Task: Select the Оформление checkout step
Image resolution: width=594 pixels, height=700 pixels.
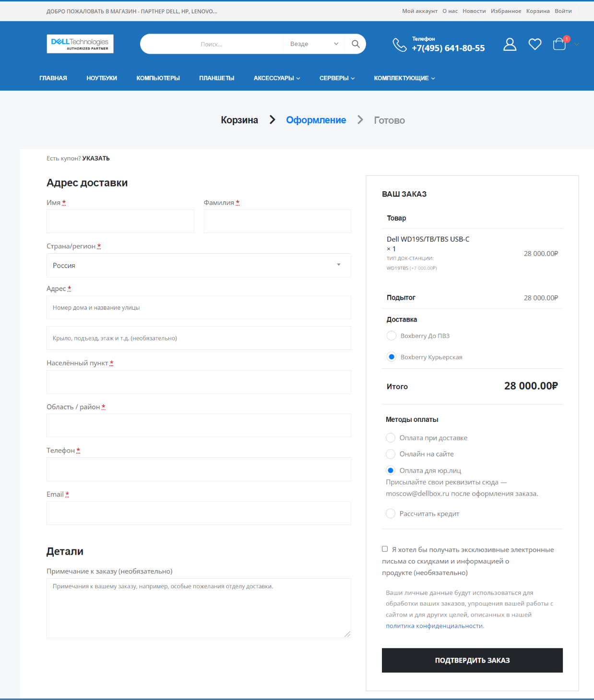Action: [316, 120]
